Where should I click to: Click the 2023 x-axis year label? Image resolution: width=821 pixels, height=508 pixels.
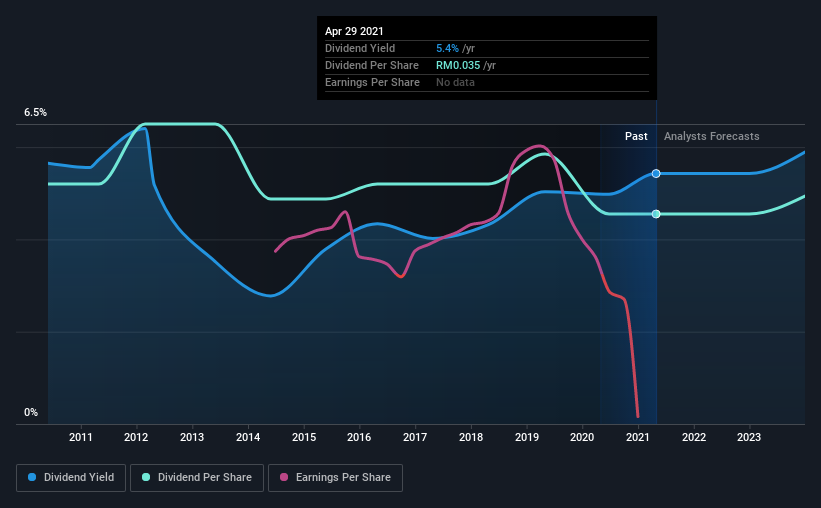[749, 437]
